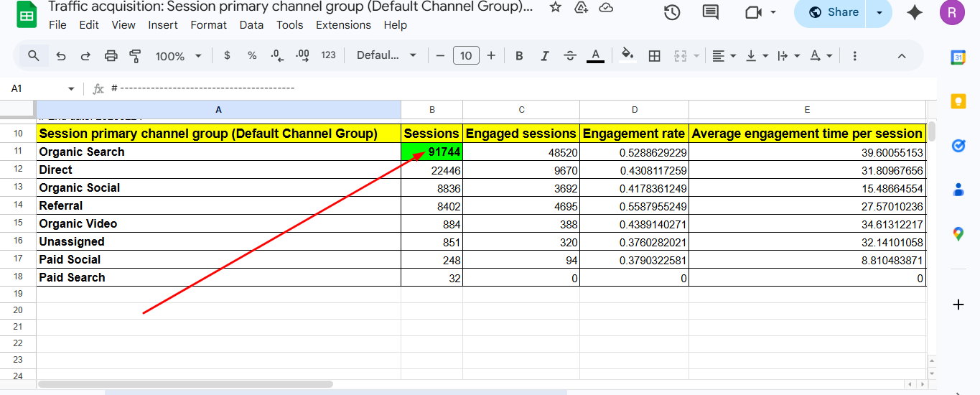
Task: Open the comments icon in header
Action: coord(710,12)
